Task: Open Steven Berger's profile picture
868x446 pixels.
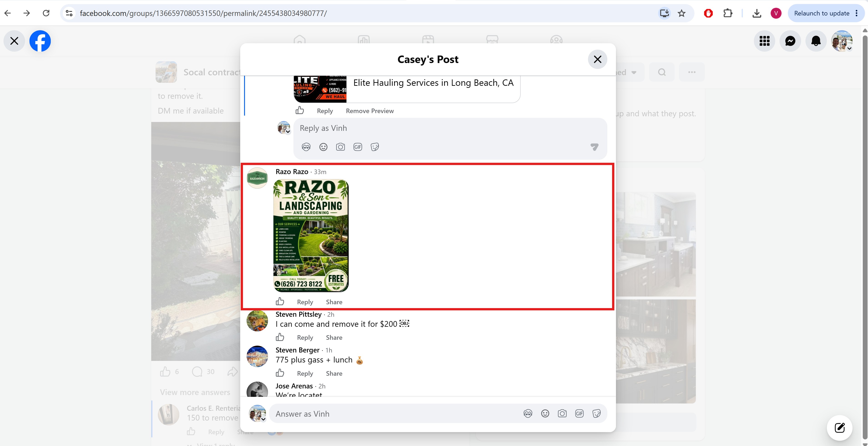Action: point(257,356)
